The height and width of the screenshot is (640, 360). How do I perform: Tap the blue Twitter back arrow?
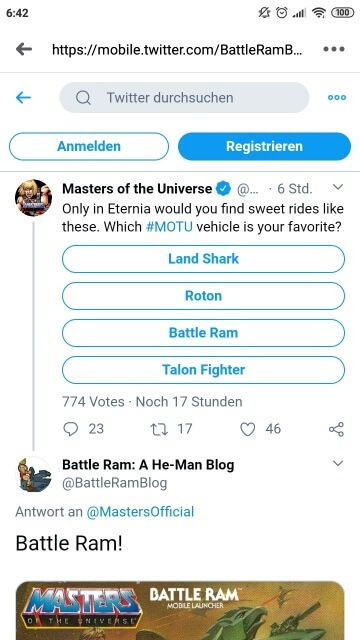[x=23, y=98]
